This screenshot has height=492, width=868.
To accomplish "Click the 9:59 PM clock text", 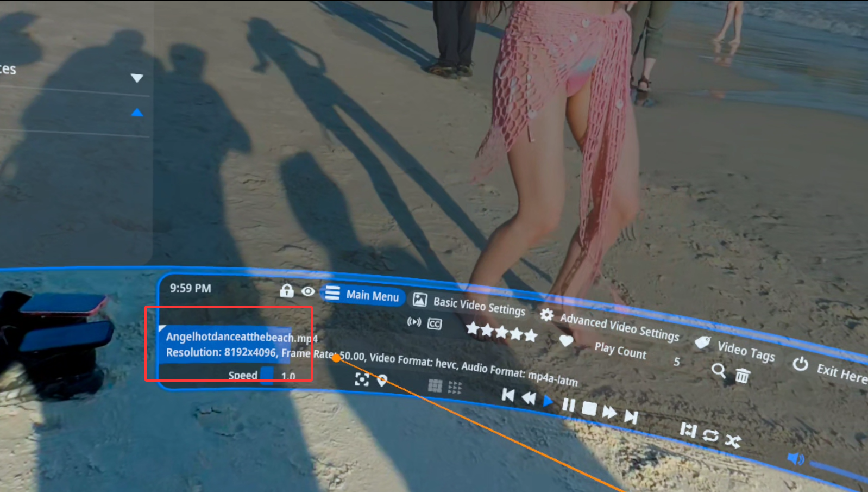I will pyautogui.click(x=190, y=288).
